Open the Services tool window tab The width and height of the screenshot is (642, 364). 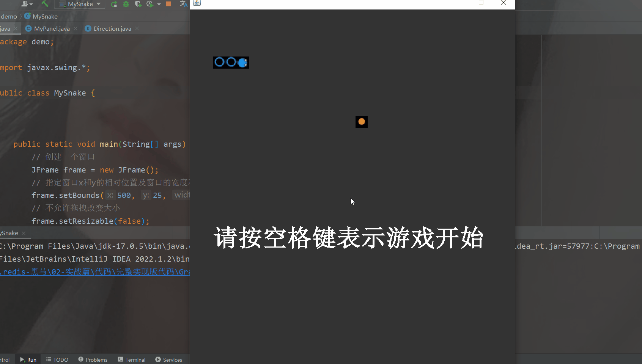[x=169, y=359]
